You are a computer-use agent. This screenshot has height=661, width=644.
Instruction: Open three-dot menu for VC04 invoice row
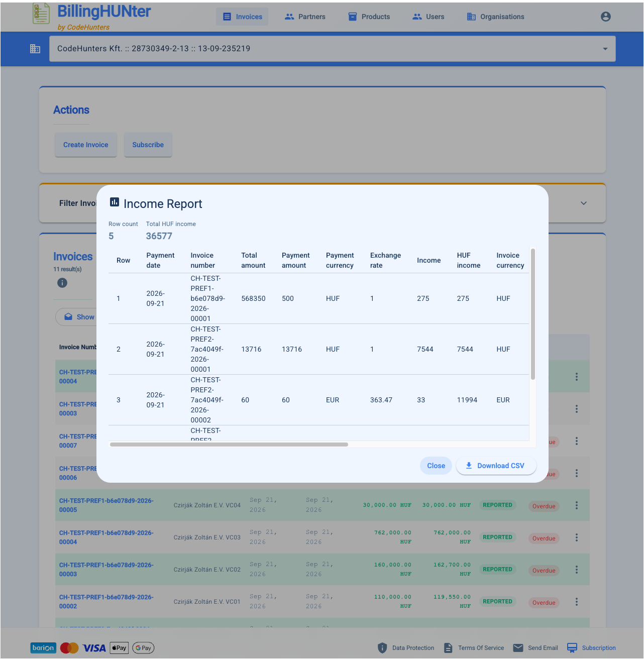(x=577, y=505)
